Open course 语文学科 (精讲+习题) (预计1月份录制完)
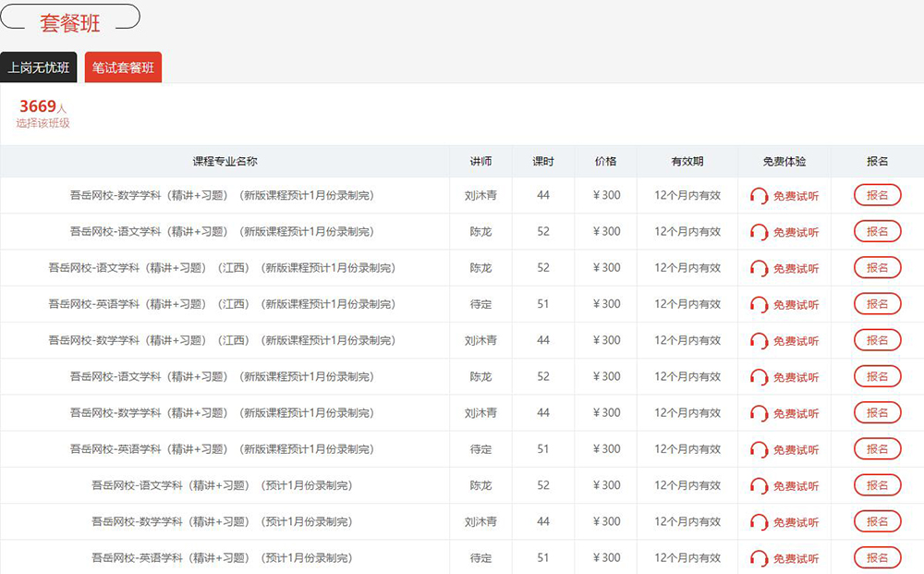Screen dimensions: 924x574 [x=222, y=485]
